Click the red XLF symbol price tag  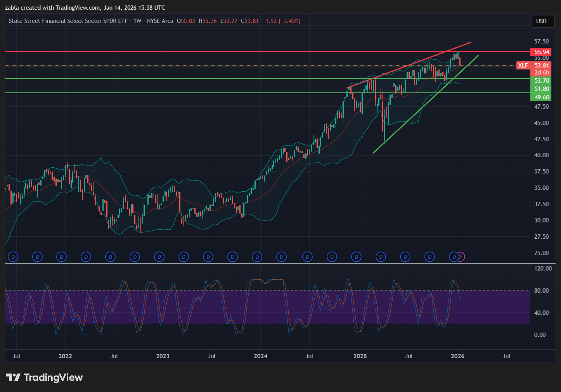[x=523, y=66]
